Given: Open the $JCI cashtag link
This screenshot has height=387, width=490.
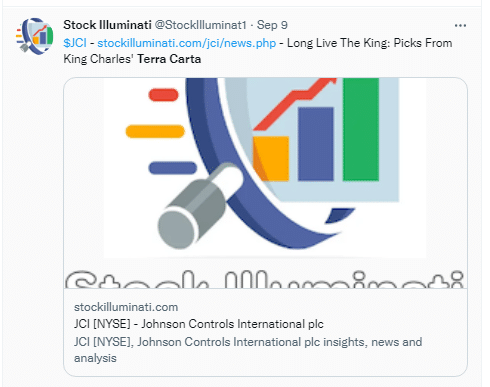Looking at the screenshot, I should (75, 43).
